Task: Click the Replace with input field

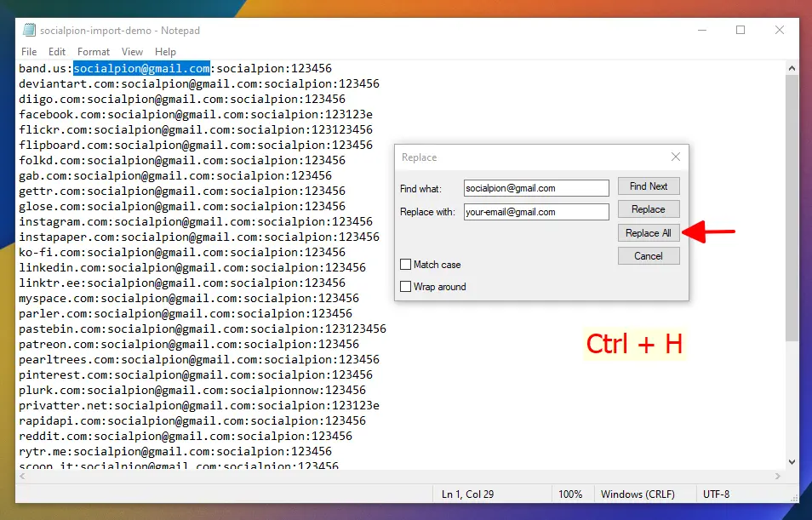Action: [536, 212]
